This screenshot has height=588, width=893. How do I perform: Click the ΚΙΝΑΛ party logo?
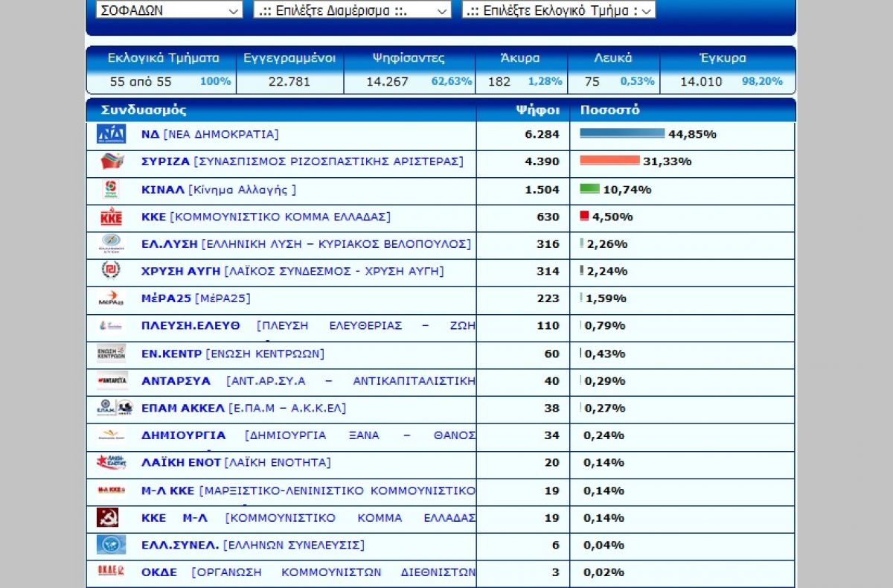click(112, 189)
